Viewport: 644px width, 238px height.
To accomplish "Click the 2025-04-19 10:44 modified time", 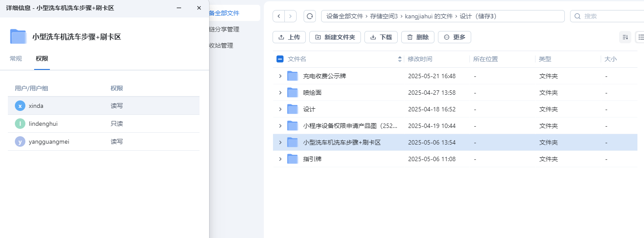I will 432,126.
